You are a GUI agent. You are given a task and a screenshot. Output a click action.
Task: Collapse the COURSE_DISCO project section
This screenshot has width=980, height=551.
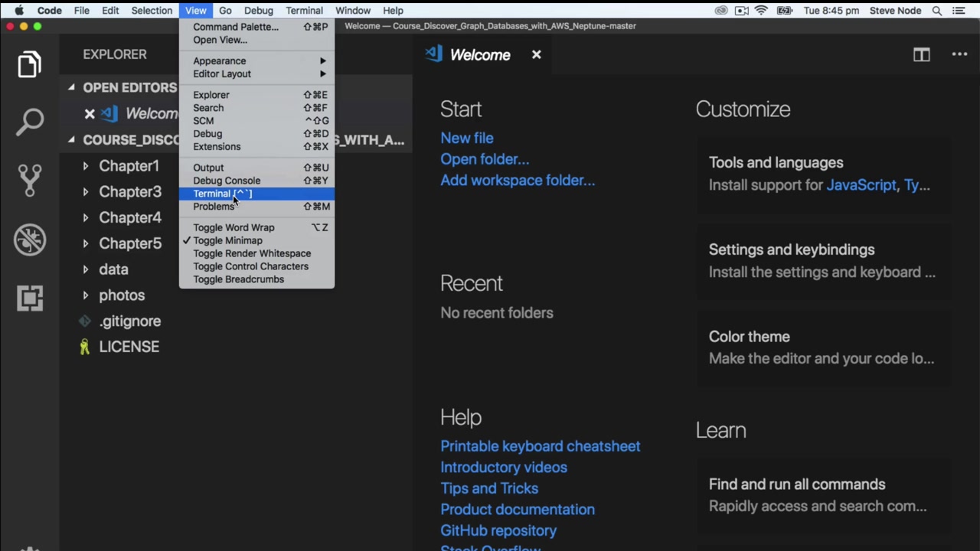click(x=71, y=140)
